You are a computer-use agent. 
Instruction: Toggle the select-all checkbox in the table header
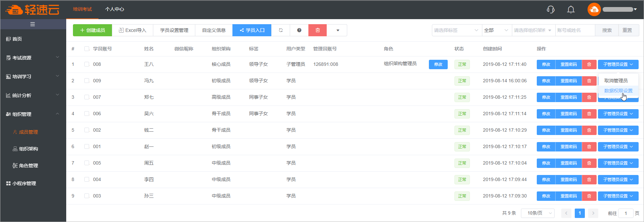coord(87,49)
